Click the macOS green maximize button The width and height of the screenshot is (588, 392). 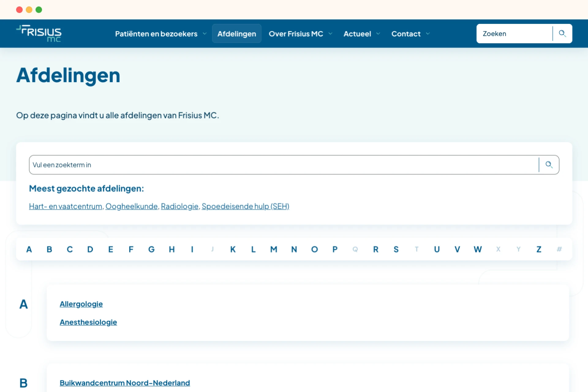pyautogui.click(x=39, y=10)
